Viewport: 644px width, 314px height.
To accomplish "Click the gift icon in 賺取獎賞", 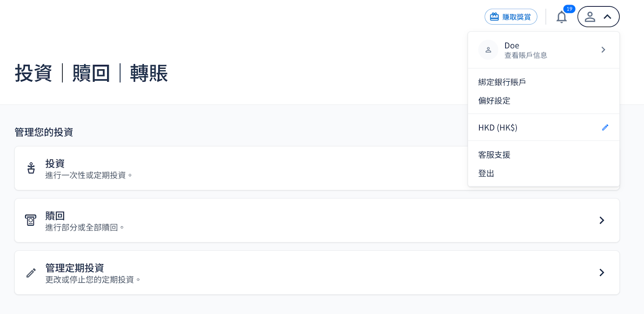I will (494, 17).
